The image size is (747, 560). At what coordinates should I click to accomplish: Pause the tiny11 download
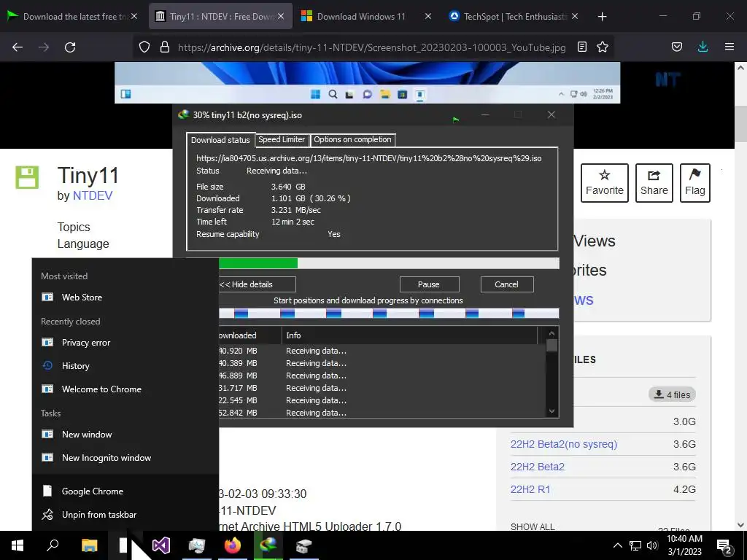[x=429, y=284]
